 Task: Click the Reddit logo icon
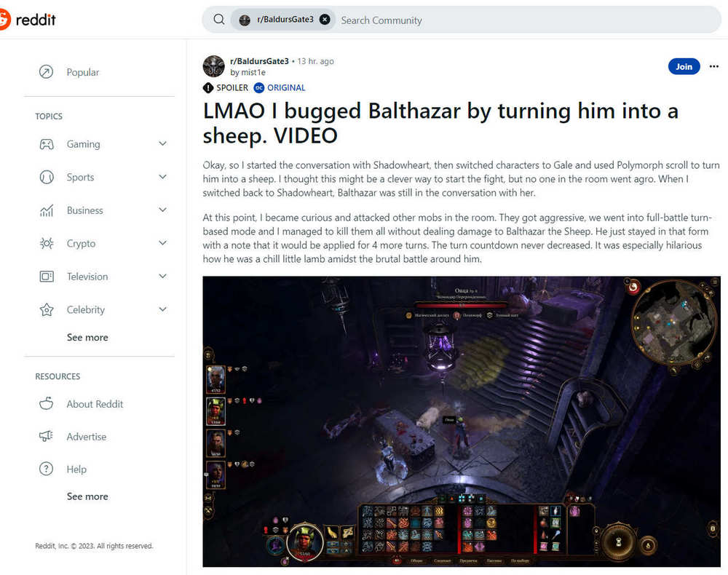point(4,20)
